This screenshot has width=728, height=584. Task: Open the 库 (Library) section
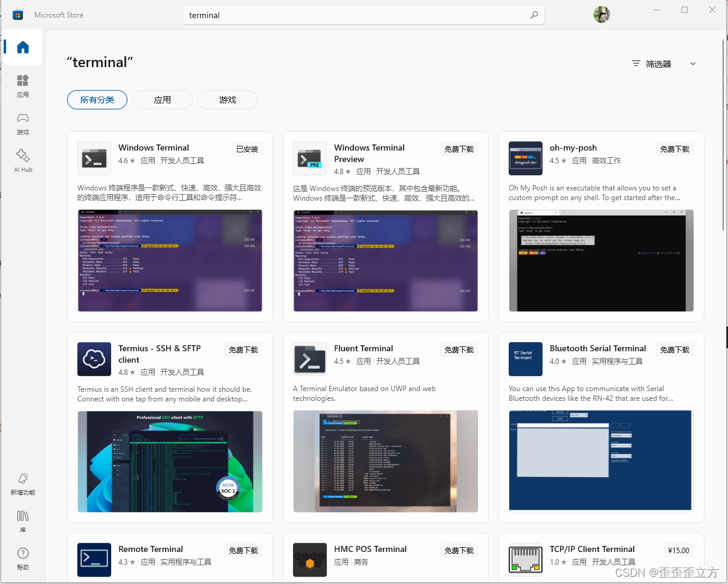tap(22, 521)
